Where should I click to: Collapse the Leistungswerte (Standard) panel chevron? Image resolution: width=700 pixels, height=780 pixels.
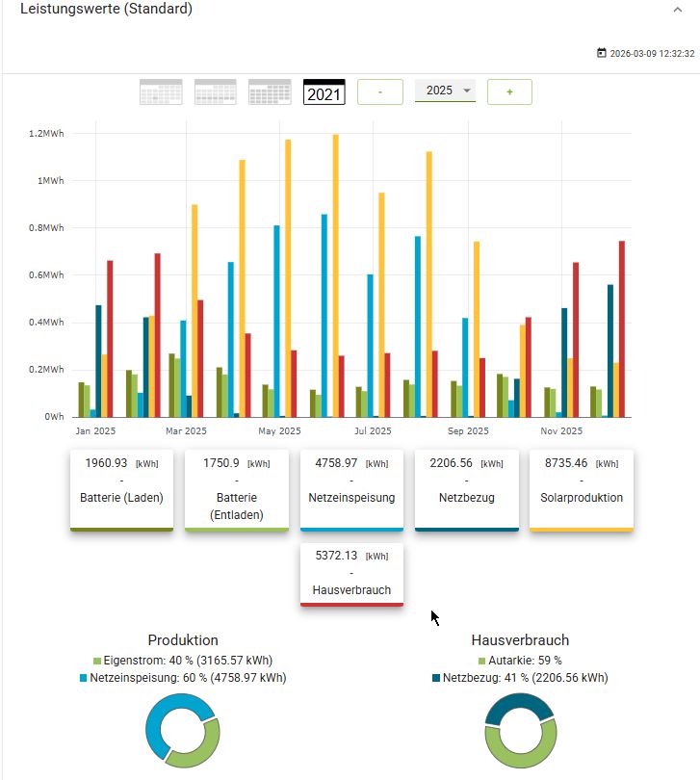(x=678, y=9)
